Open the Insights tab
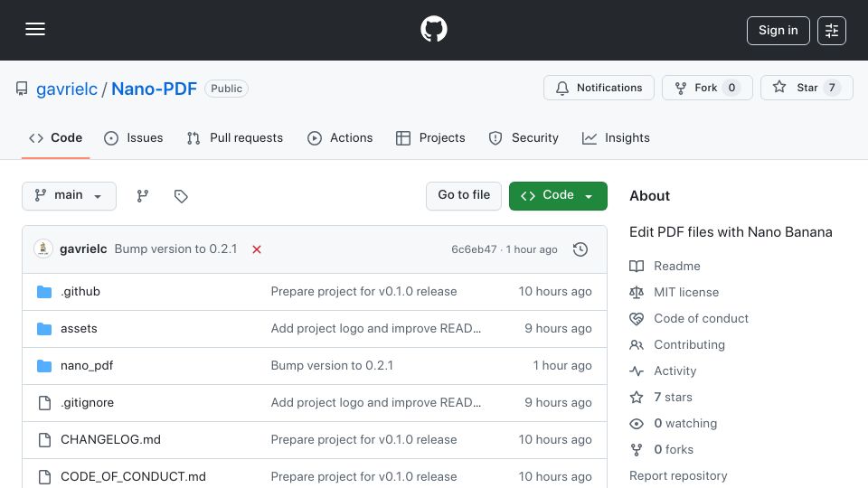 tap(616, 137)
